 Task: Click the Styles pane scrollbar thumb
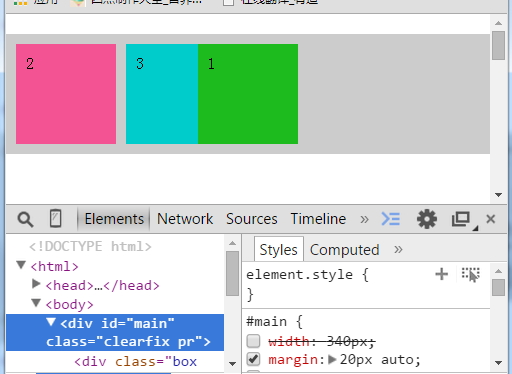pos(498,287)
